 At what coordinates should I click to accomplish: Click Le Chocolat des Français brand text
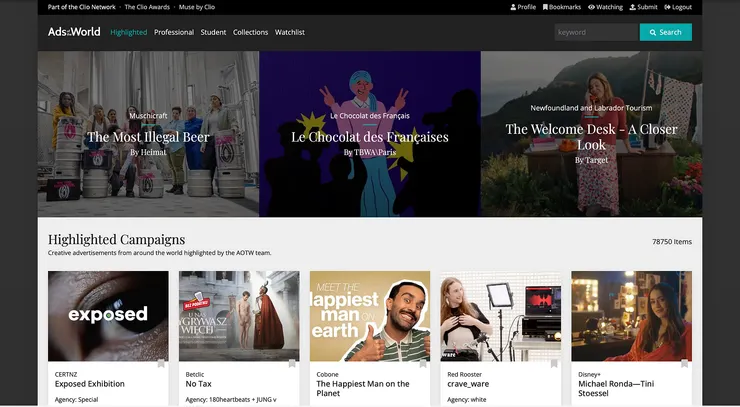point(370,116)
